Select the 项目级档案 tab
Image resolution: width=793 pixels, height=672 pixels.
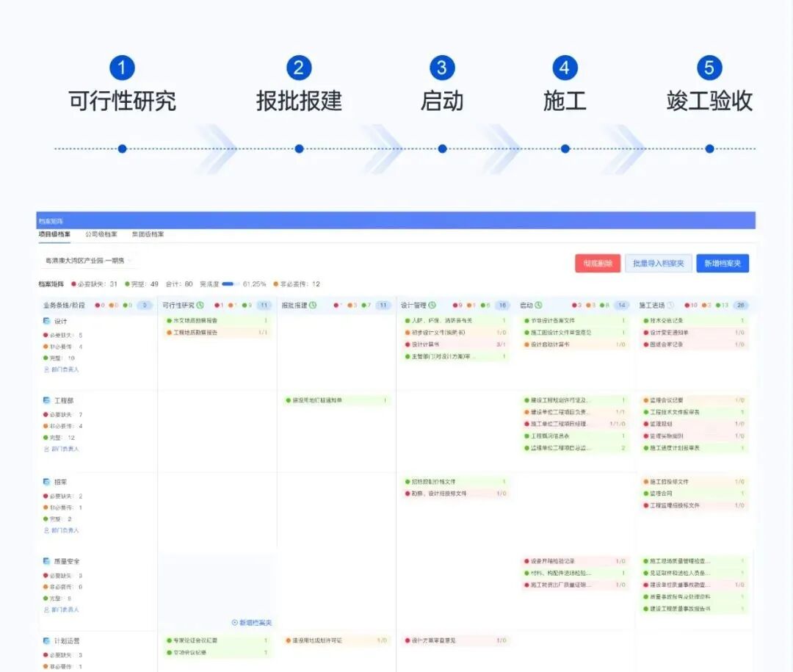(x=54, y=234)
